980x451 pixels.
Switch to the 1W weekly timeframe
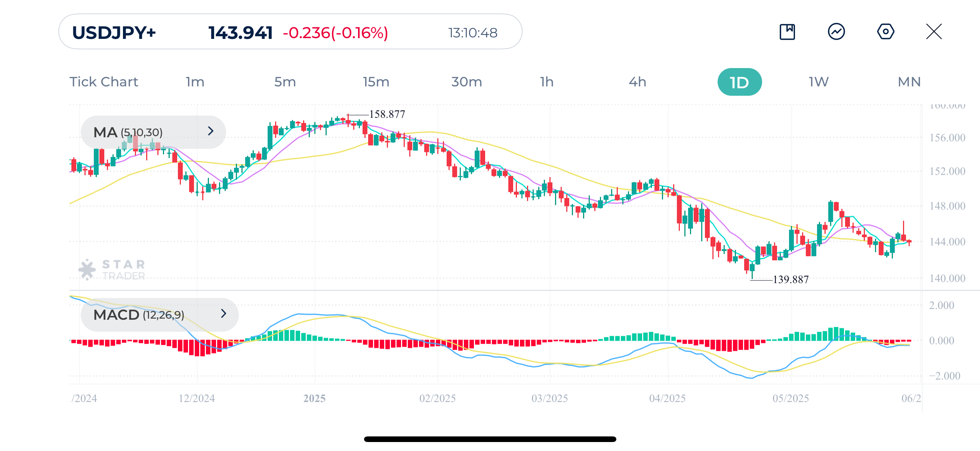[818, 82]
